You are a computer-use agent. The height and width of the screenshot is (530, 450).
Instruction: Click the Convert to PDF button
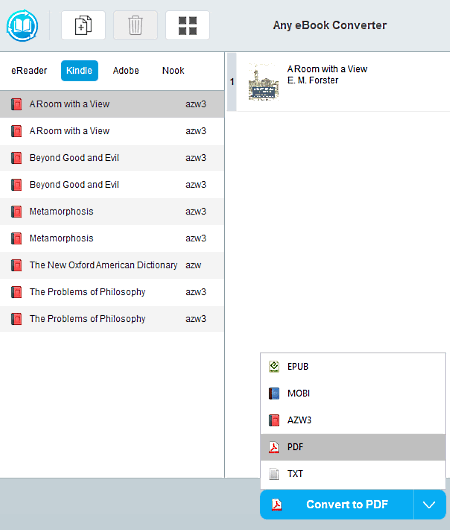point(337,504)
